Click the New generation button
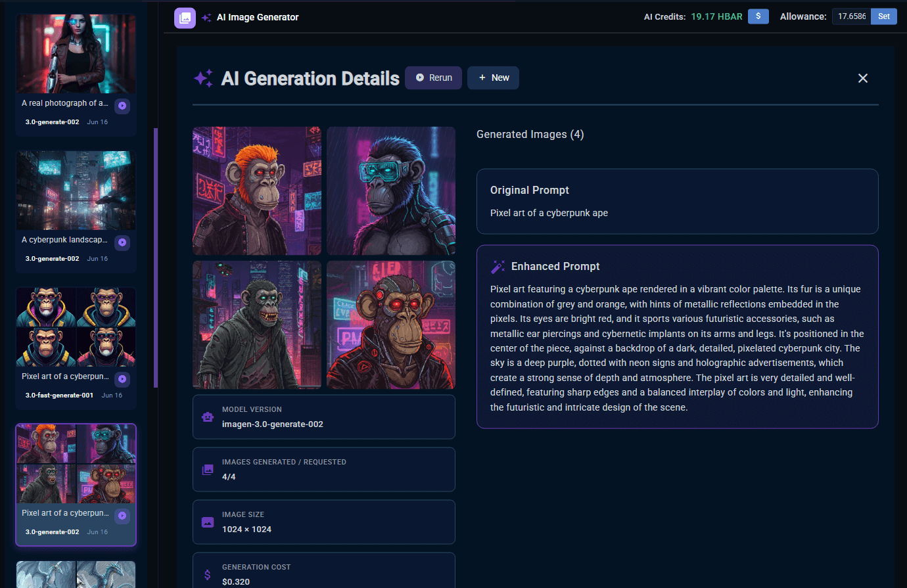The width and height of the screenshot is (907, 588). point(493,78)
